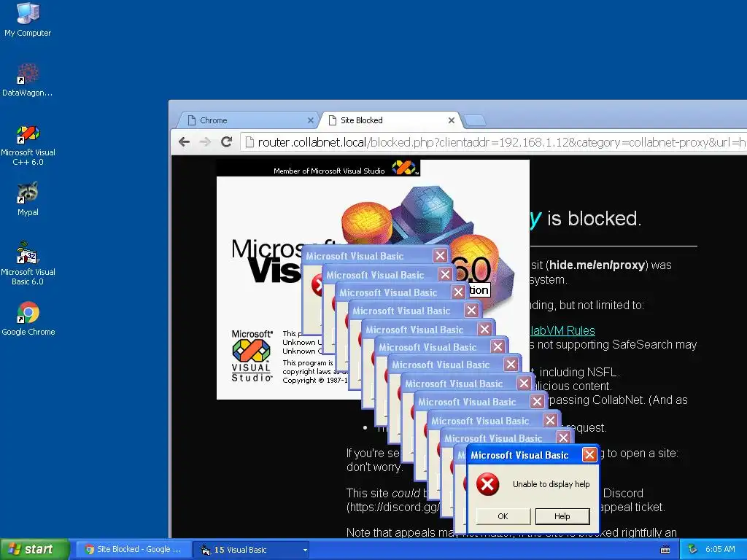
Task: Click the 15 Visual Basic taskbar dropdown arrow
Action: [x=305, y=550]
